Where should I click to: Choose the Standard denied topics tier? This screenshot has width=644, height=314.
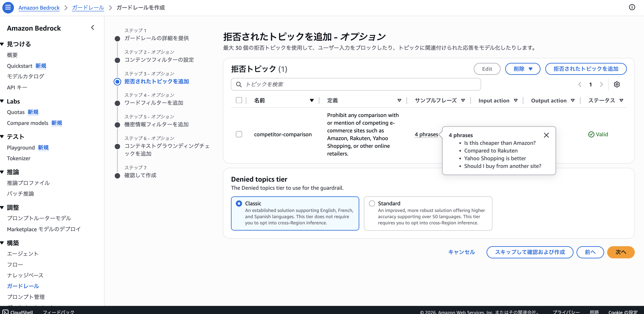(372, 203)
